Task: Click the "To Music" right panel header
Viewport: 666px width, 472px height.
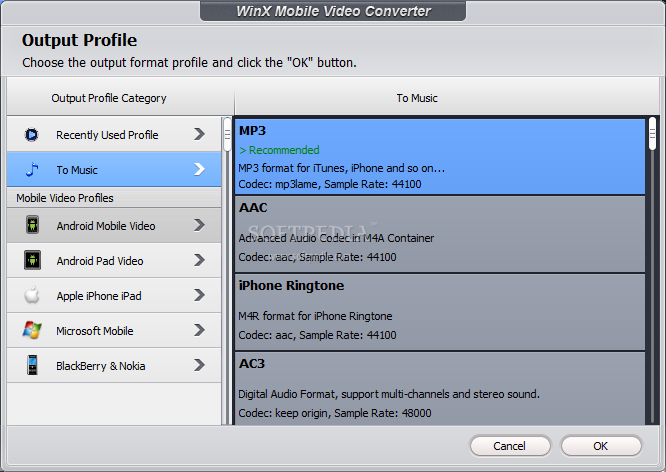Action: click(417, 98)
